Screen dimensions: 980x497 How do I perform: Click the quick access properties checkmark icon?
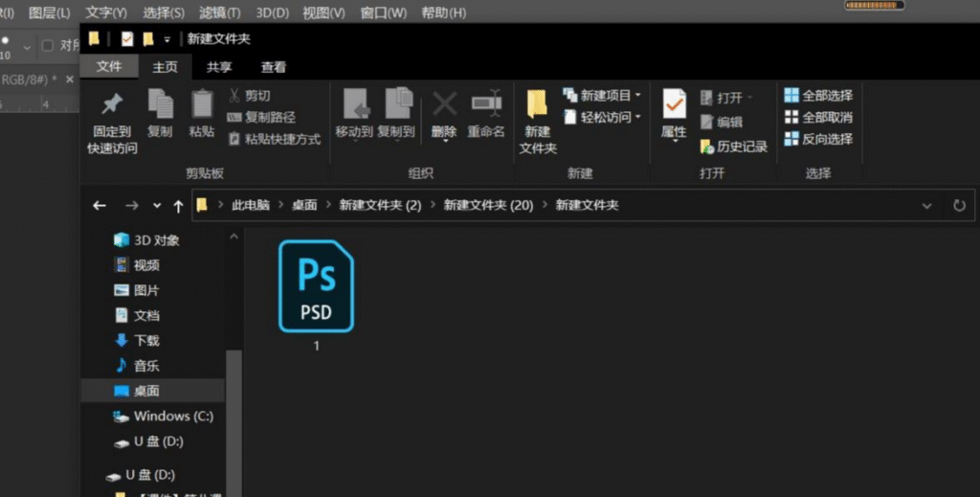(127, 39)
